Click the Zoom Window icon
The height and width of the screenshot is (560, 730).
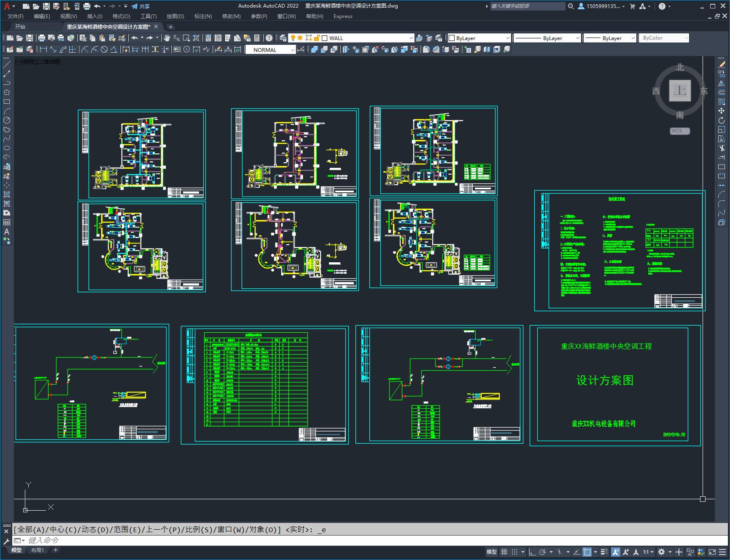pyautogui.click(x=186, y=38)
